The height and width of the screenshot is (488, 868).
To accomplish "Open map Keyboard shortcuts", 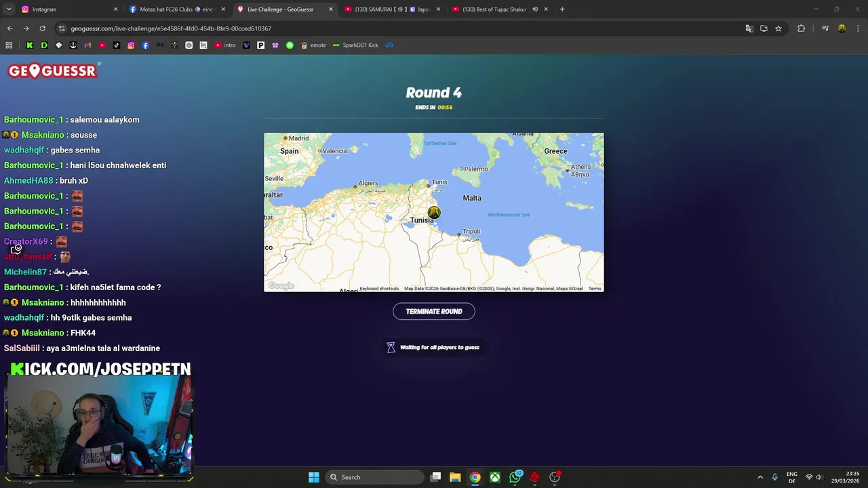I will point(379,289).
